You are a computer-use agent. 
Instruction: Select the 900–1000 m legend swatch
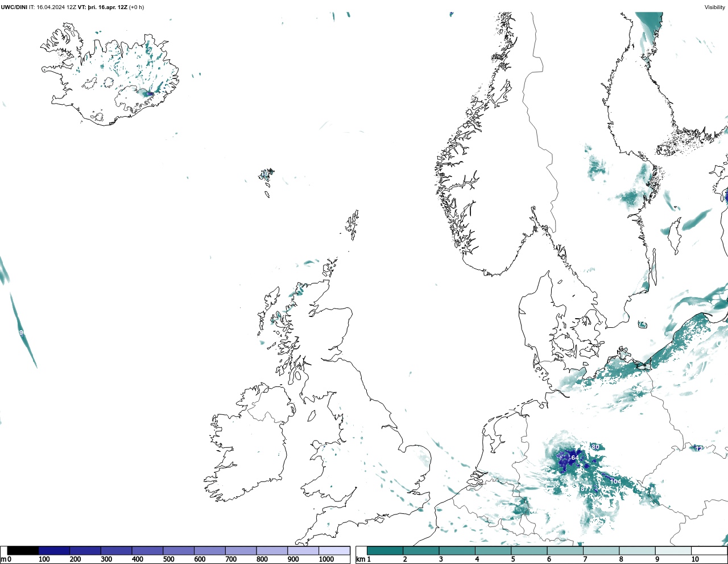[303, 550]
